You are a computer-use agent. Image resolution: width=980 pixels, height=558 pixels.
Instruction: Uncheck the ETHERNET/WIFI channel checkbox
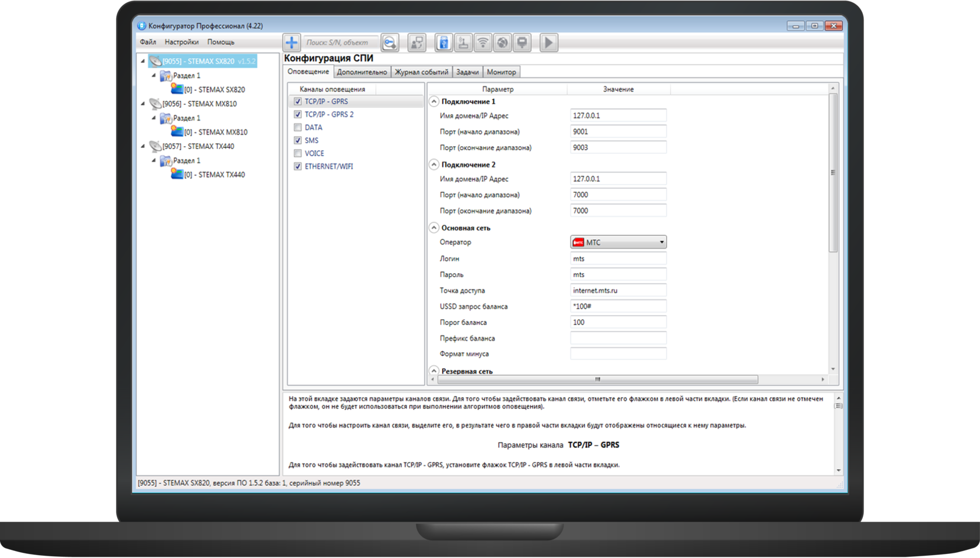(297, 166)
